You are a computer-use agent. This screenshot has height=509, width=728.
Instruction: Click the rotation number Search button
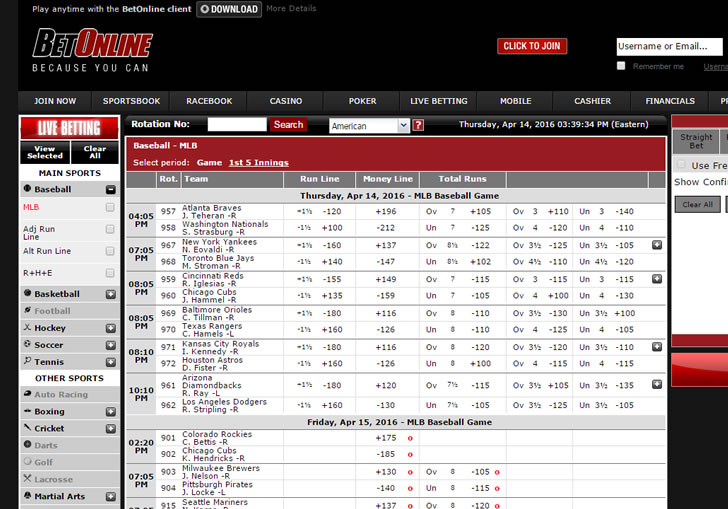pos(288,124)
